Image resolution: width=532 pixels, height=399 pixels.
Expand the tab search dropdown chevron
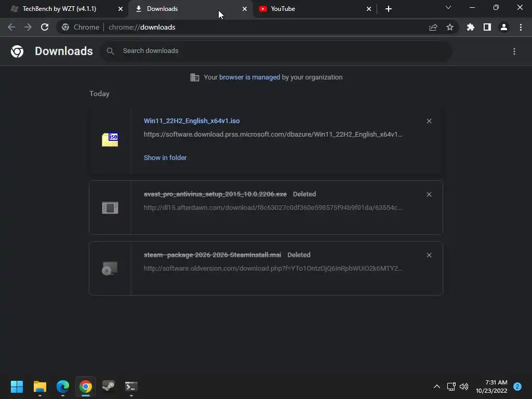click(448, 7)
